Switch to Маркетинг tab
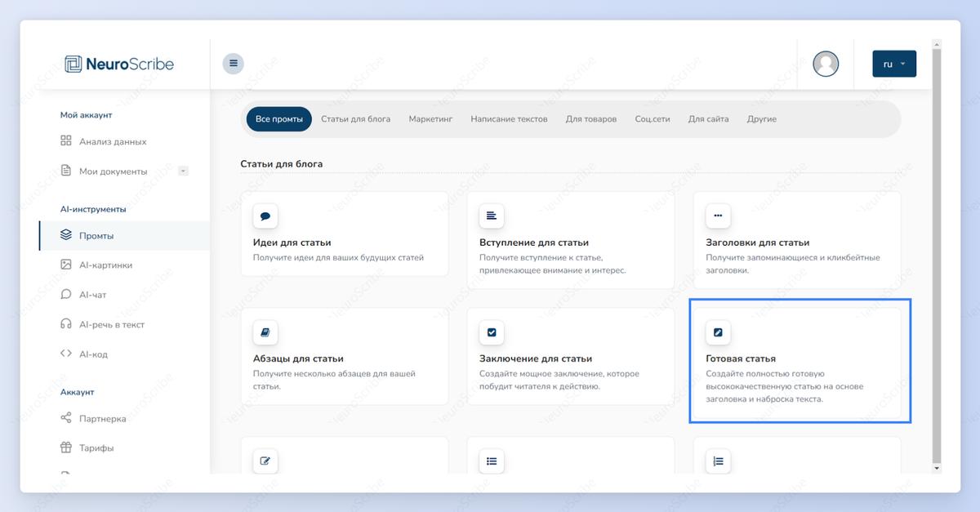 tap(430, 118)
